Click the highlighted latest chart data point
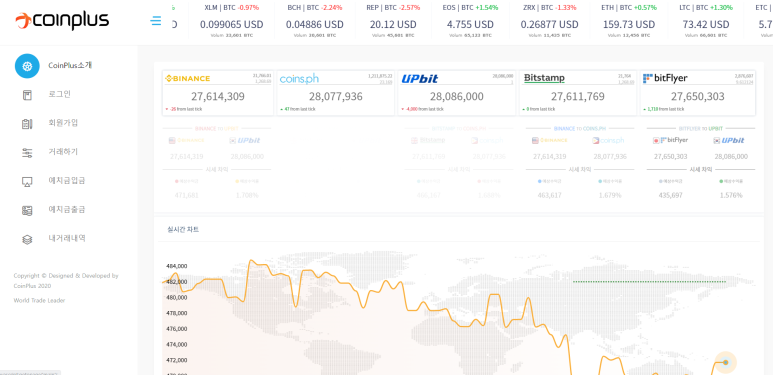 point(725,363)
